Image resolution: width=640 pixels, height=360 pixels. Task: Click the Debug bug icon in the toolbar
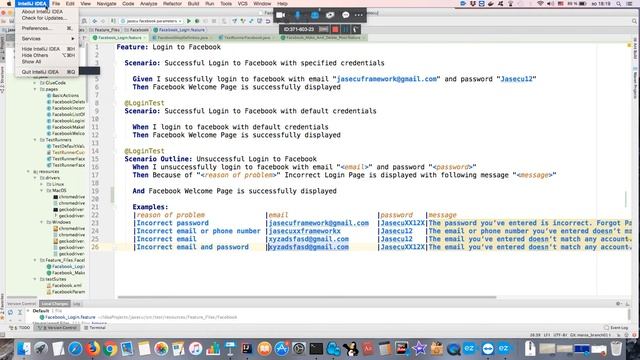pyautogui.click(x=197, y=21)
